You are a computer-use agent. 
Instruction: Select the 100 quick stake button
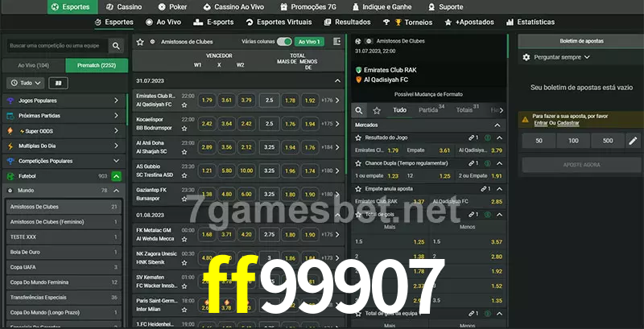[572, 141]
